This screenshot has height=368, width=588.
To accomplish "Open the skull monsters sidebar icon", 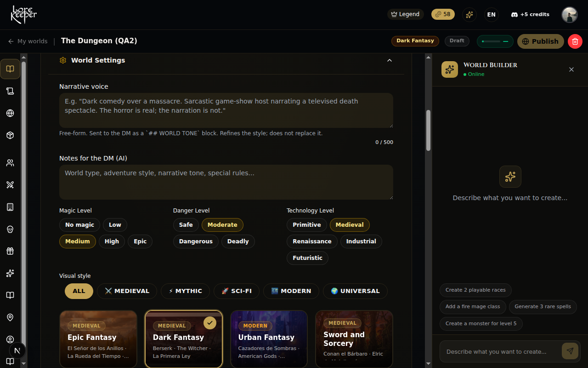I will point(10,229).
